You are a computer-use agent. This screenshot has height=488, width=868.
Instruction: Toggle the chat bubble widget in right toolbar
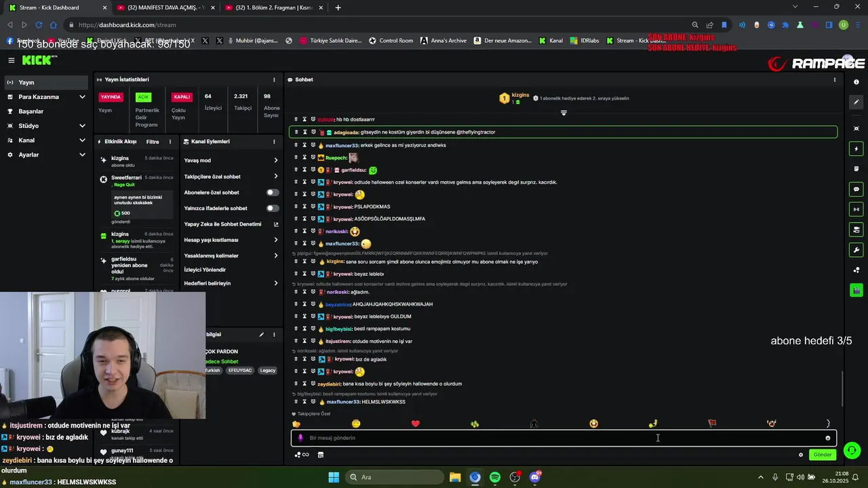(x=856, y=189)
